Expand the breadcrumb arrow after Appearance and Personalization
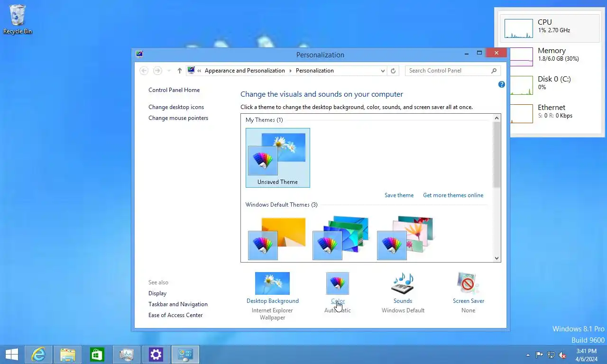The height and width of the screenshot is (364, 607). 290,71
